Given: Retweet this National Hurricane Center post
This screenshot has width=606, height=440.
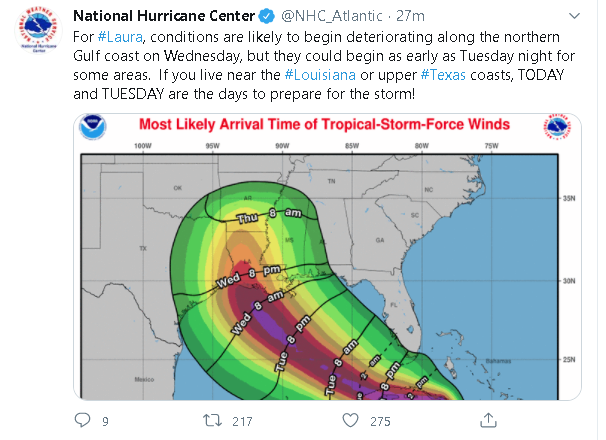Looking at the screenshot, I should pos(212,420).
